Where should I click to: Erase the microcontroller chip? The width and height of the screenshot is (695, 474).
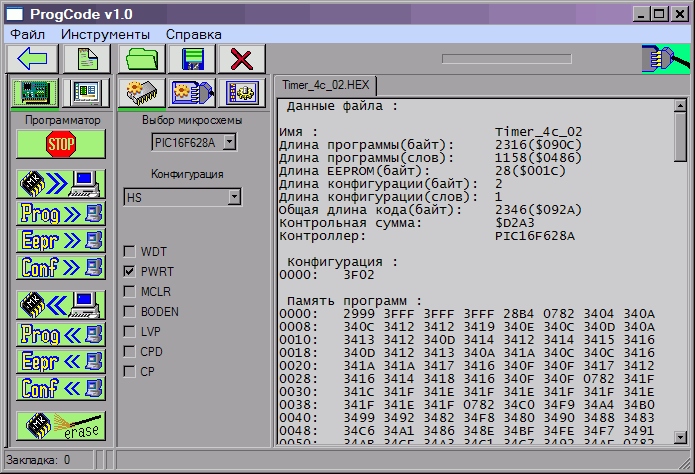[61, 426]
